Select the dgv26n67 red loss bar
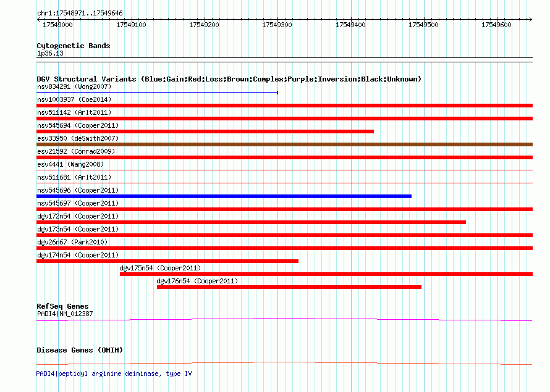Viewport: 550px width, 392px height. (284, 248)
